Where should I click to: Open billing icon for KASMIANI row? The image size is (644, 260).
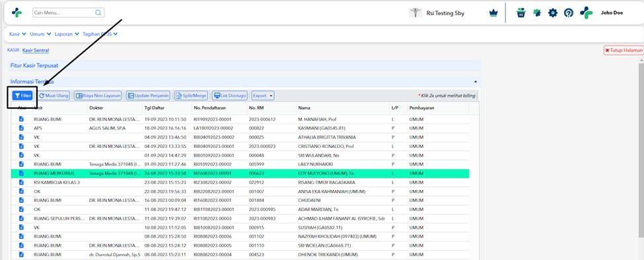21,128
